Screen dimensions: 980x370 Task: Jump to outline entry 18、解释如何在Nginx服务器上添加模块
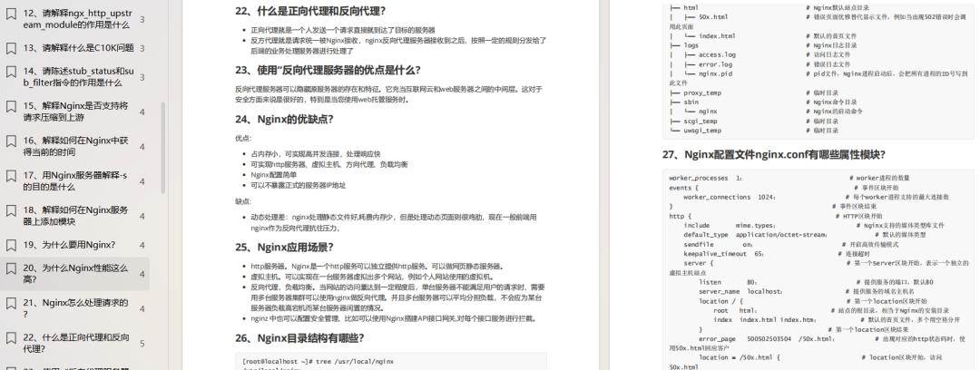[x=75, y=216]
